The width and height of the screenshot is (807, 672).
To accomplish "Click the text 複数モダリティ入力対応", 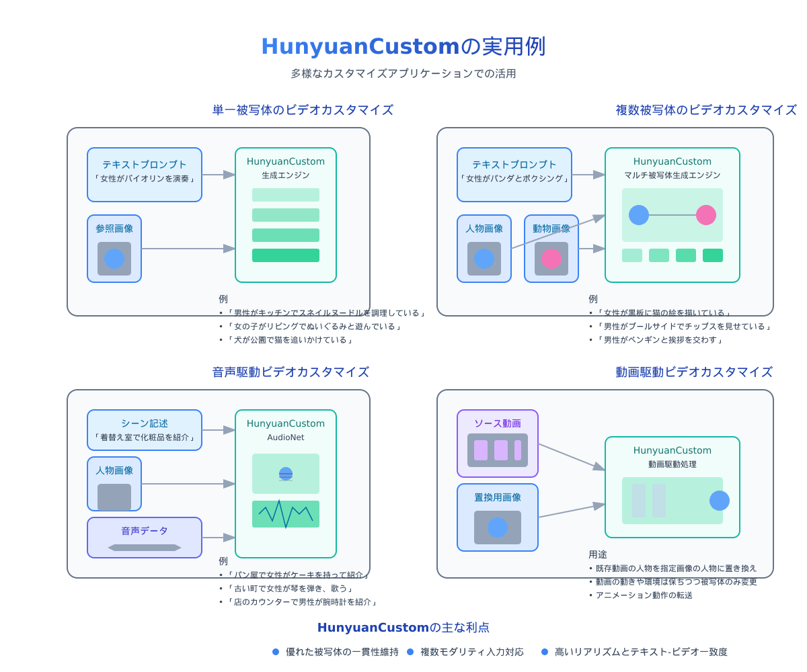I will pos(472,652).
